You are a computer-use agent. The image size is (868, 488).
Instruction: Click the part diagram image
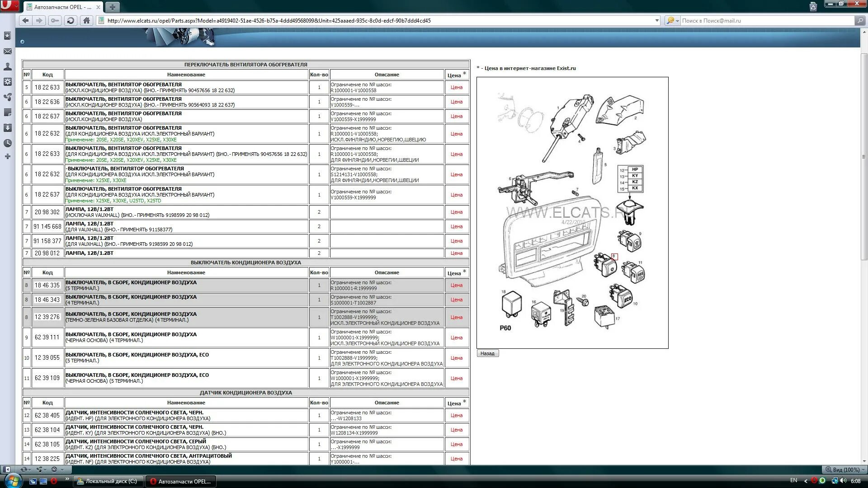click(572, 212)
